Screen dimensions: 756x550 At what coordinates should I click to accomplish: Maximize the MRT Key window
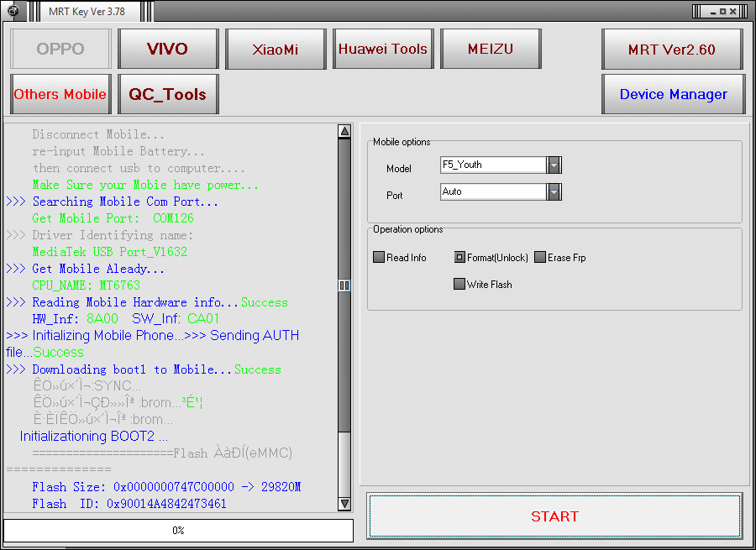point(722,11)
